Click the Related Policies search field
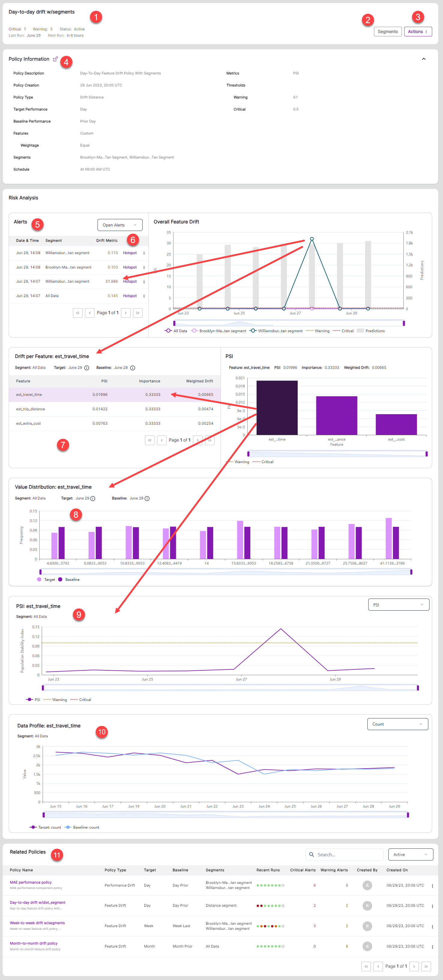 [344, 854]
